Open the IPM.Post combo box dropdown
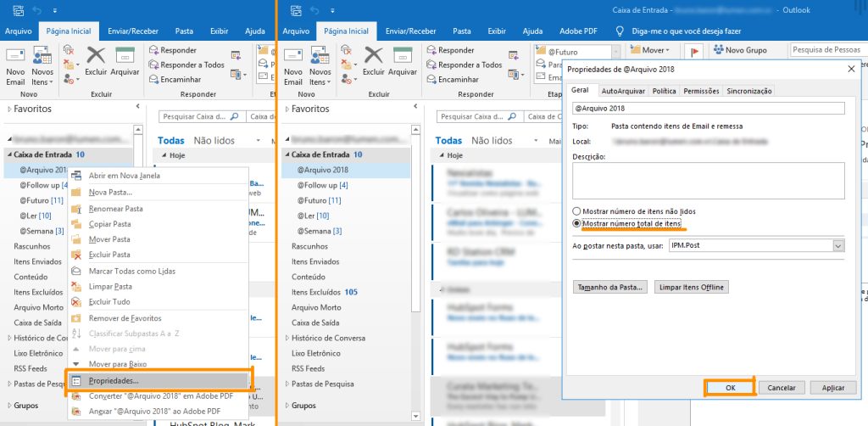Viewport: 868px width, 426px height. tap(838, 245)
